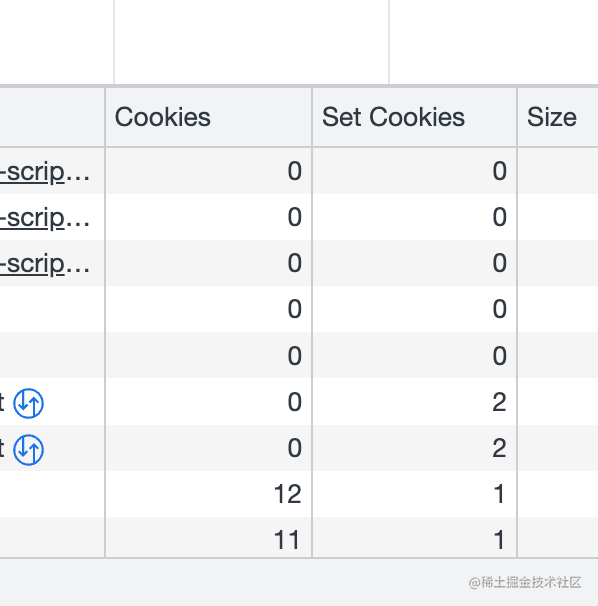
Task: Open the second '-scrip…' request link
Action: 45,218
